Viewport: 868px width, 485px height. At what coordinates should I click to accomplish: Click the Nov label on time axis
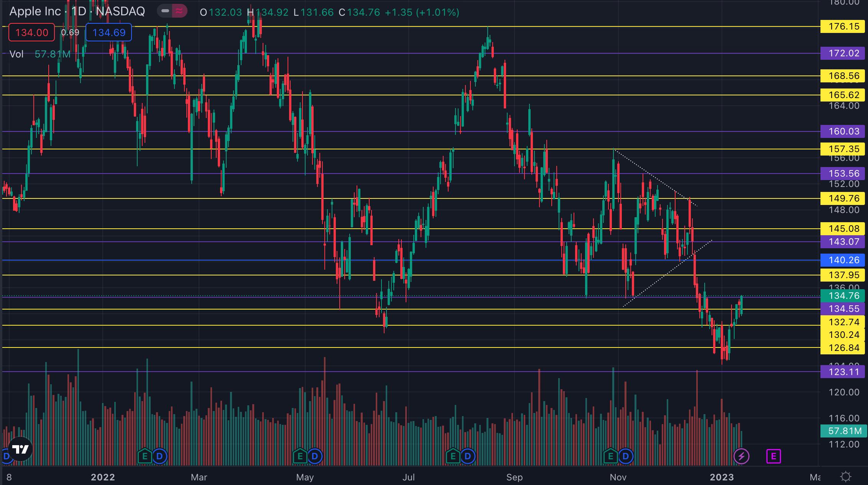click(618, 477)
